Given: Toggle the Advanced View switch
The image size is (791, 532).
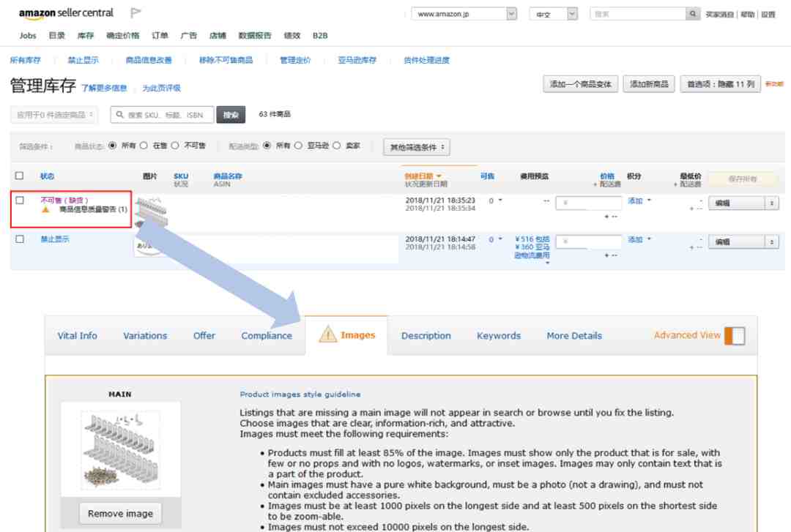Looking at the screenshot, I should pos(734,335).
